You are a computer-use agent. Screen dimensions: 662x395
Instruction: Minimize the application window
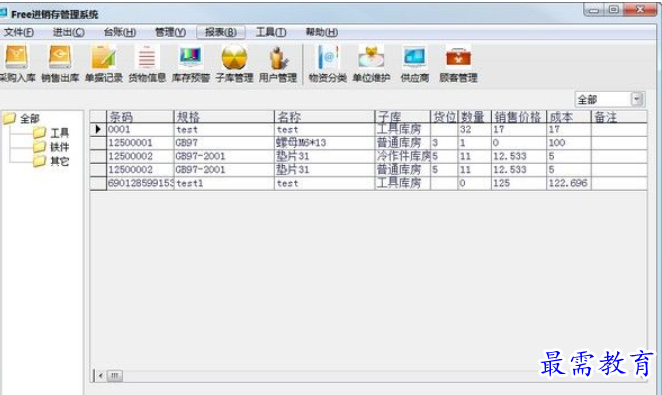[594, 10]
